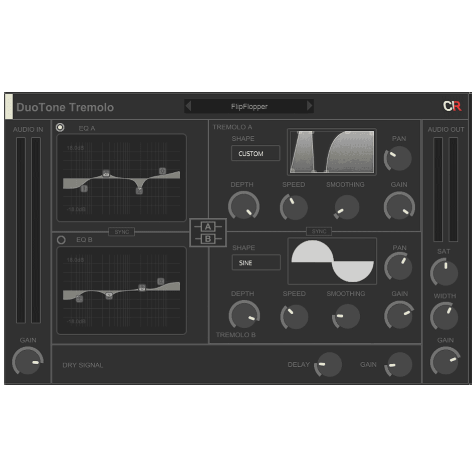Image resolution: width=476 pixels, height=476 pixels.
Task: Select an EQ node in the EQ B graph
Action: (x=141, y=287)
